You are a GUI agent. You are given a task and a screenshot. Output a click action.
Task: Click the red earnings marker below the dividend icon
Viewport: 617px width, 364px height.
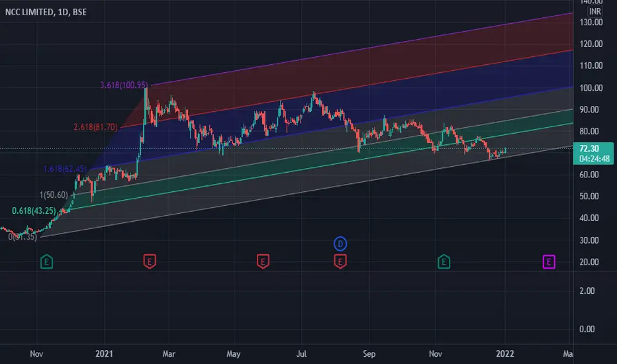point(340,261)
